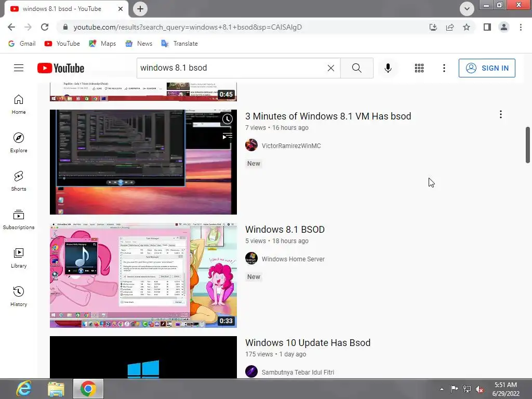Clear the search box with the X
The width and height of the screenshot is (532, 399).
331,68
